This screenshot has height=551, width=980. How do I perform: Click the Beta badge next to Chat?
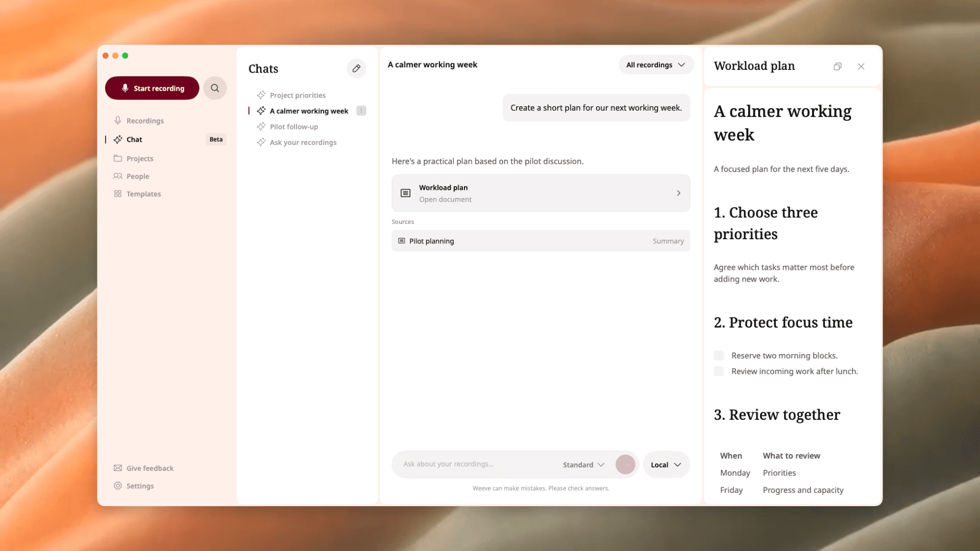[x=216, y=139]
